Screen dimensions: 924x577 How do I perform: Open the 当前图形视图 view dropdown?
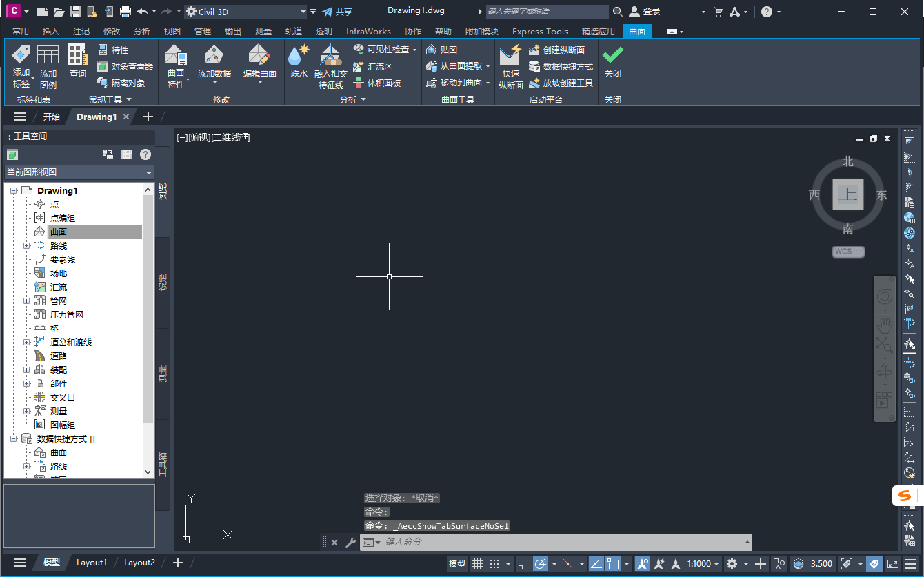[x=79, y=172]
